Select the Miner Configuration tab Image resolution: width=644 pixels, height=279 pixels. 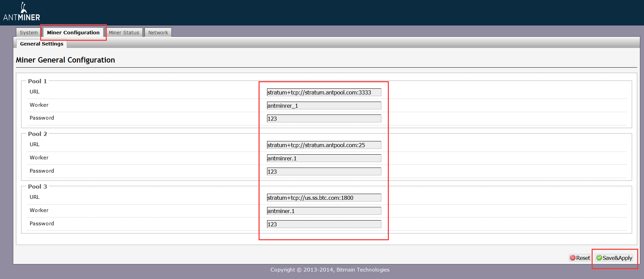(x=73, y=33)
